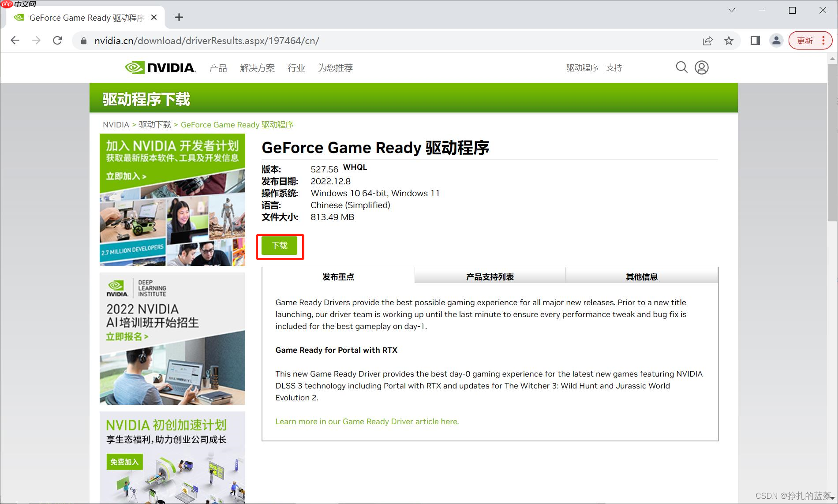Open the browser side panel icon
Viewport: 838px width, 504px height.
tap(755, 40)
